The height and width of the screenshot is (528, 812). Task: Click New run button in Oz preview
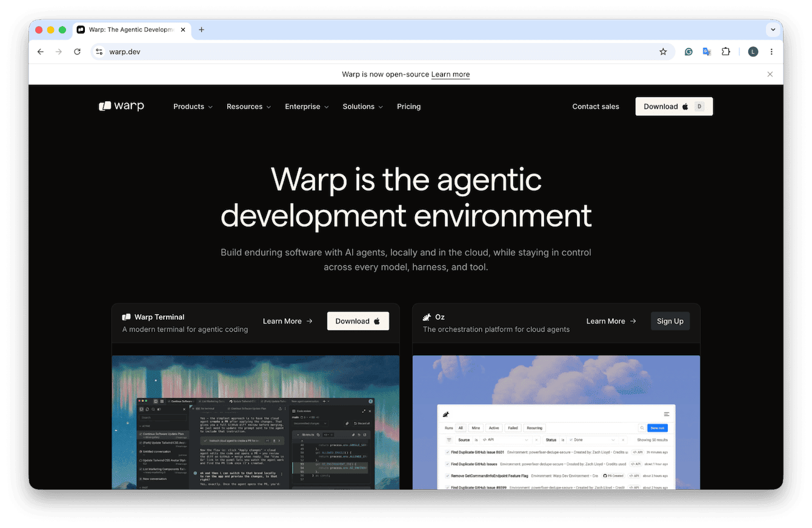pyautogui.click(x=657, y=428)
